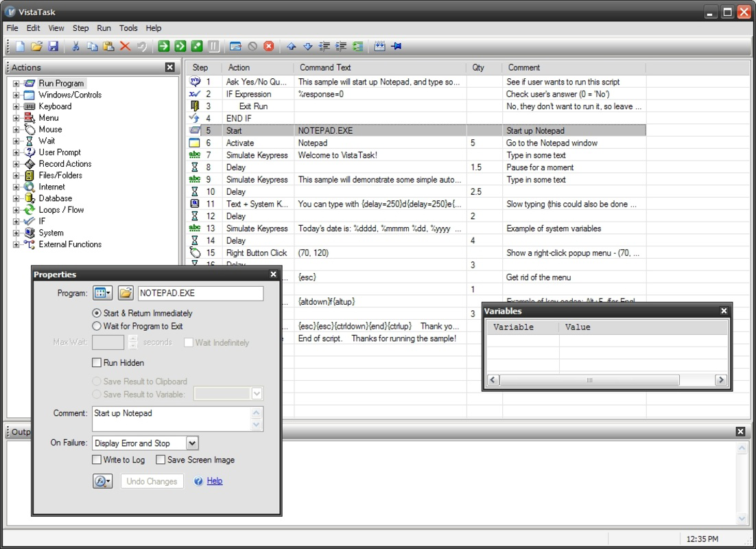756x549 pixels.
Task: Select Wait for Program to Exit option
Action: tap(137, 326)
